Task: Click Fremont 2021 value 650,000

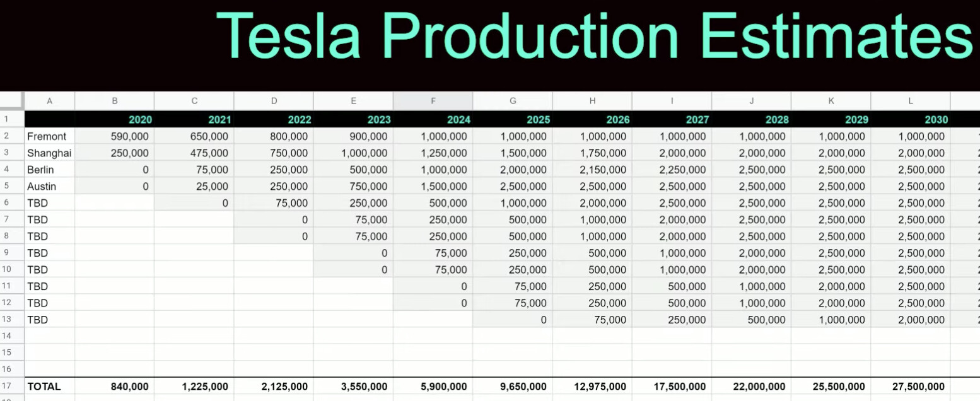Action: [194, 136]
